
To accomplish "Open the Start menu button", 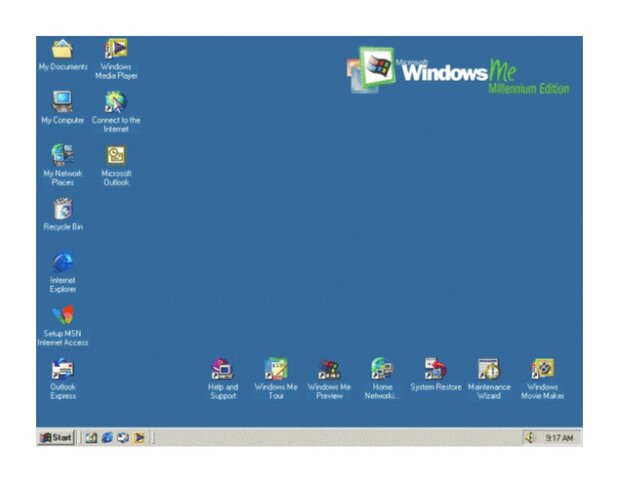I will (x=56, y=437).
